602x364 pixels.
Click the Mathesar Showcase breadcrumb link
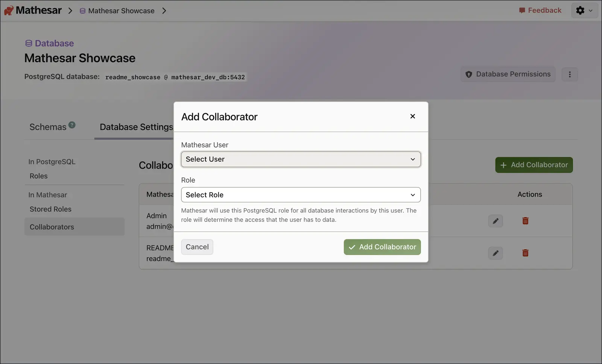[117, 11]
